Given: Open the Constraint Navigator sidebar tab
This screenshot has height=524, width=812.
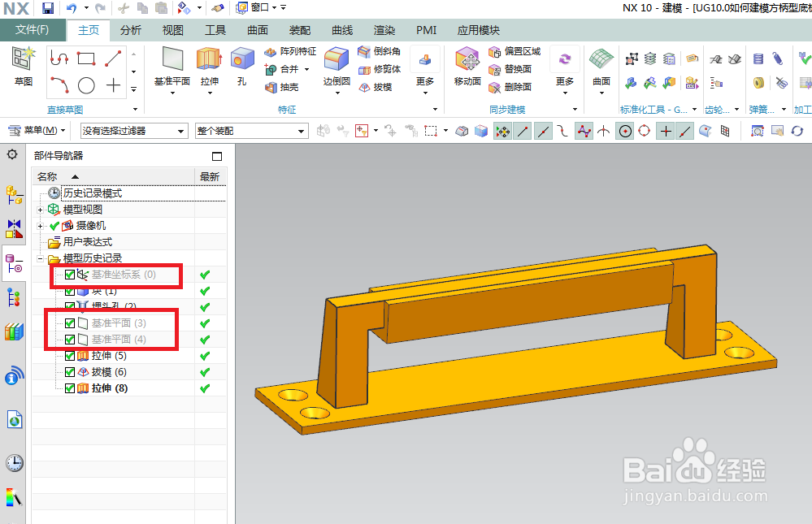Looking at the screenshot, I should coord(14,228).
